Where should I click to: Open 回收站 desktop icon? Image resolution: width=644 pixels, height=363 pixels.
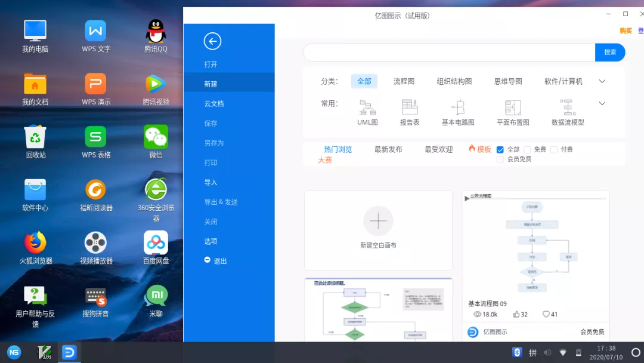click(x=35, y=142)
